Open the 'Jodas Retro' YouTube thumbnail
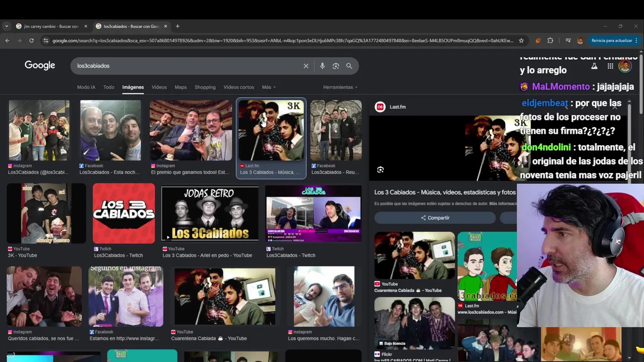The width and height of the screenshot is (644, 362). (x=210, y=214)
